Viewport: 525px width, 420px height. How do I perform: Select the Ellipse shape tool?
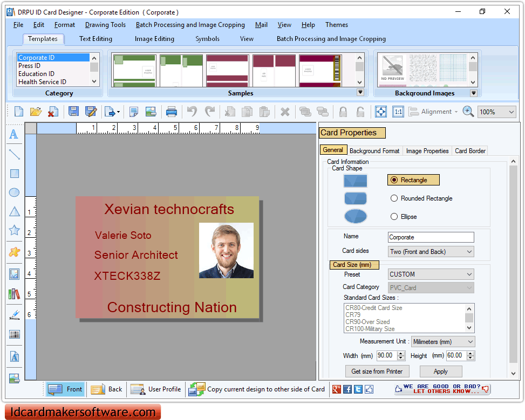coord(14,192)
